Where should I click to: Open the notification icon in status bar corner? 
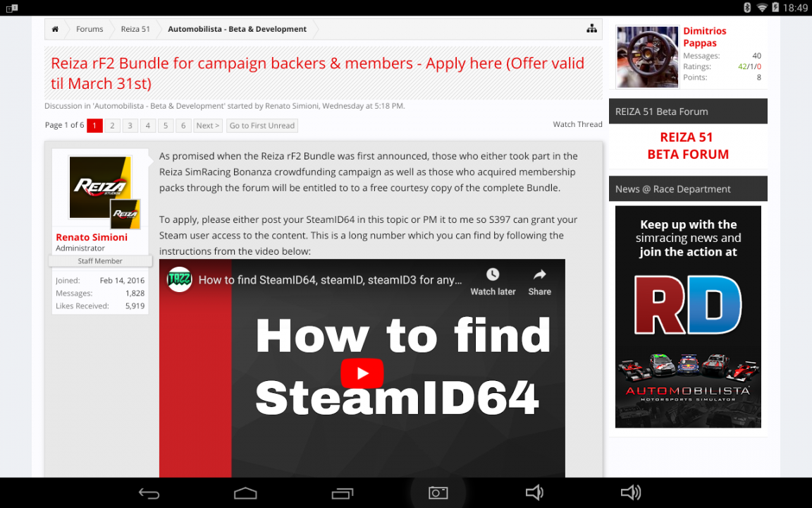tap(12, 8)
